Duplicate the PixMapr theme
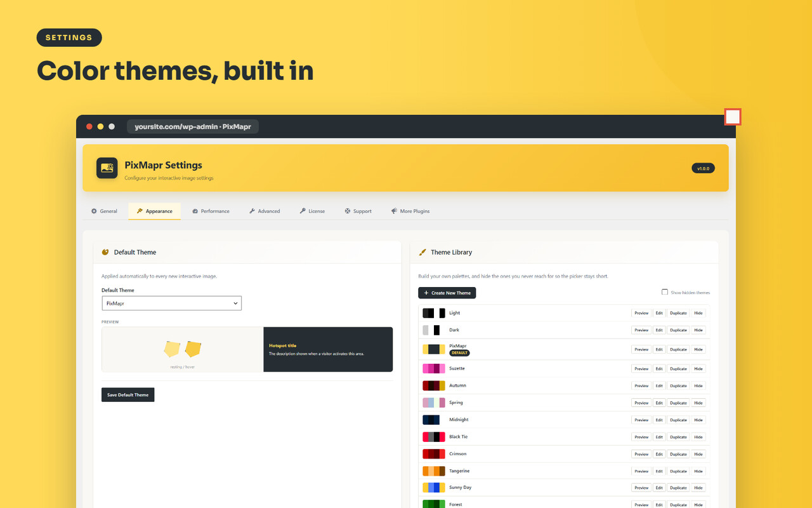 pos(678,349)
